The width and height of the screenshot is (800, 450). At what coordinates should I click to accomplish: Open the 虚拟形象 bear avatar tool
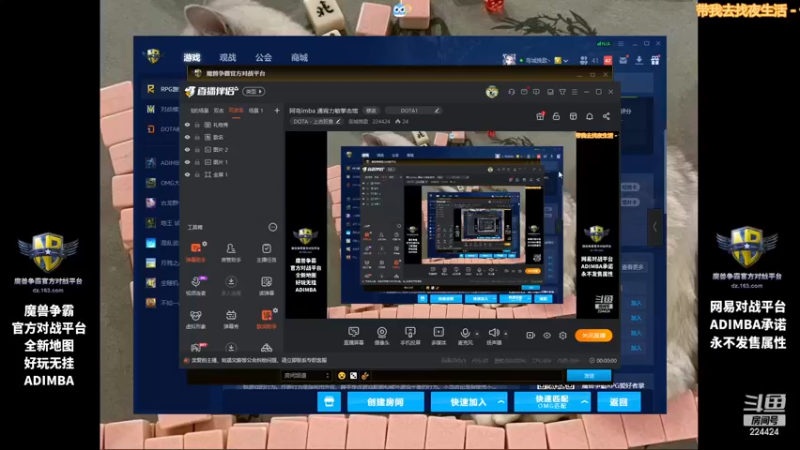(195, 319)
